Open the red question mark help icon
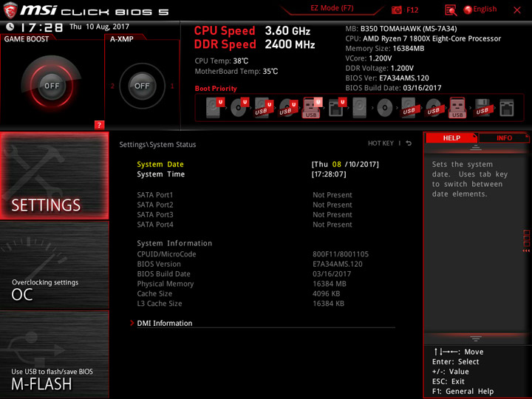The image size is (532, 399). 99,125
